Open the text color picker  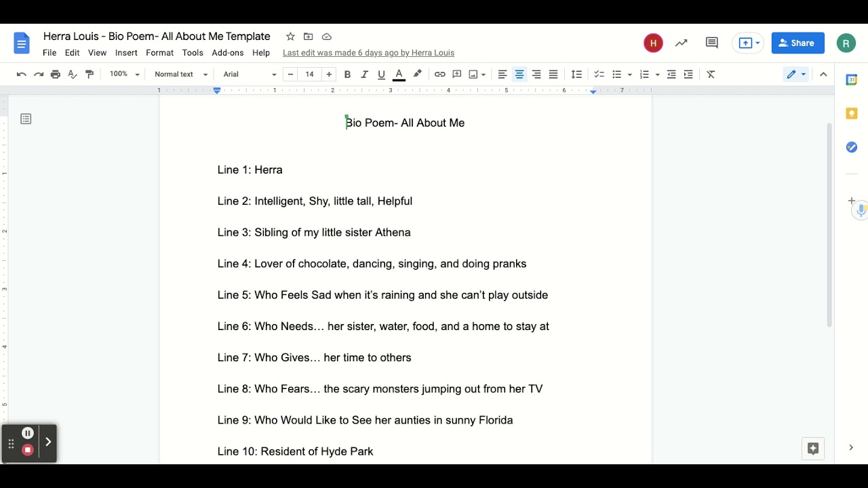[x=399, y=75]
